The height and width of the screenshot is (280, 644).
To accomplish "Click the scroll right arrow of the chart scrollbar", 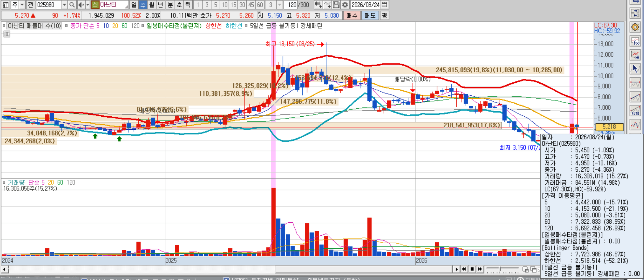I will tap(456, 269).
